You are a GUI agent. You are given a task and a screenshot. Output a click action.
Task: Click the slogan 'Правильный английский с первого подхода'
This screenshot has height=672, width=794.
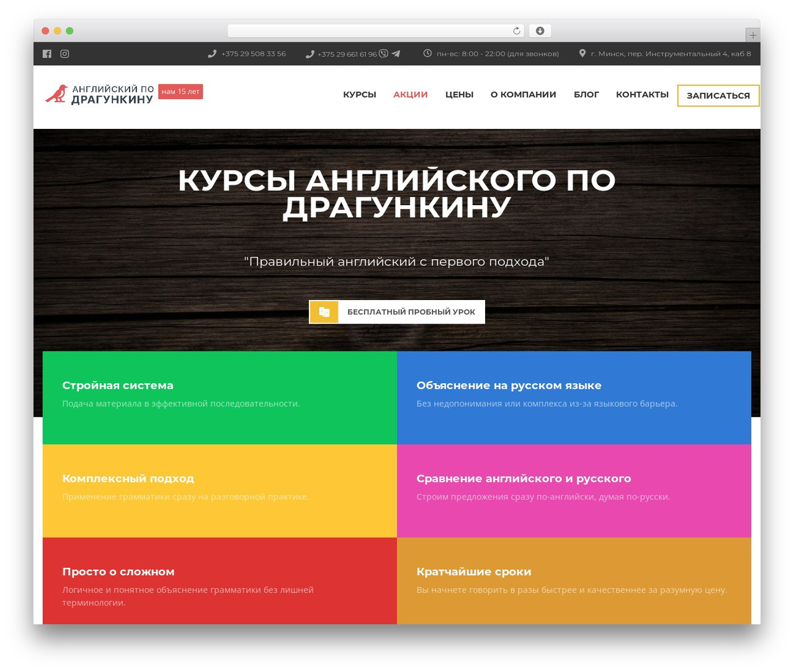tap(397, 262)
